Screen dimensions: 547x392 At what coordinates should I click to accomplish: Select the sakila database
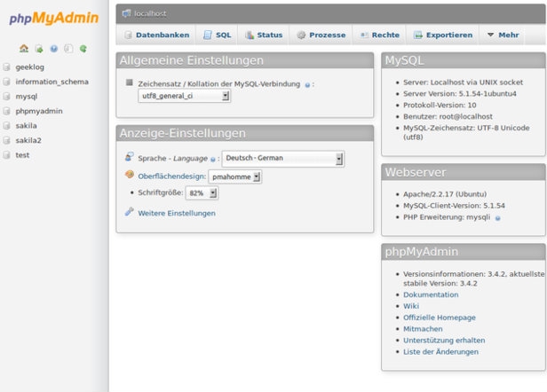pos(26,125)
